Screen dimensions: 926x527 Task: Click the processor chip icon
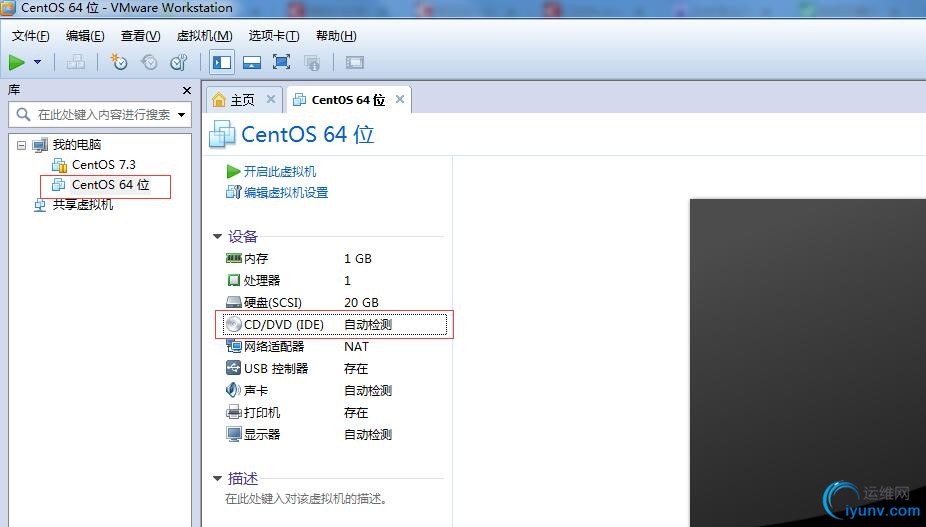pos(234,280)
